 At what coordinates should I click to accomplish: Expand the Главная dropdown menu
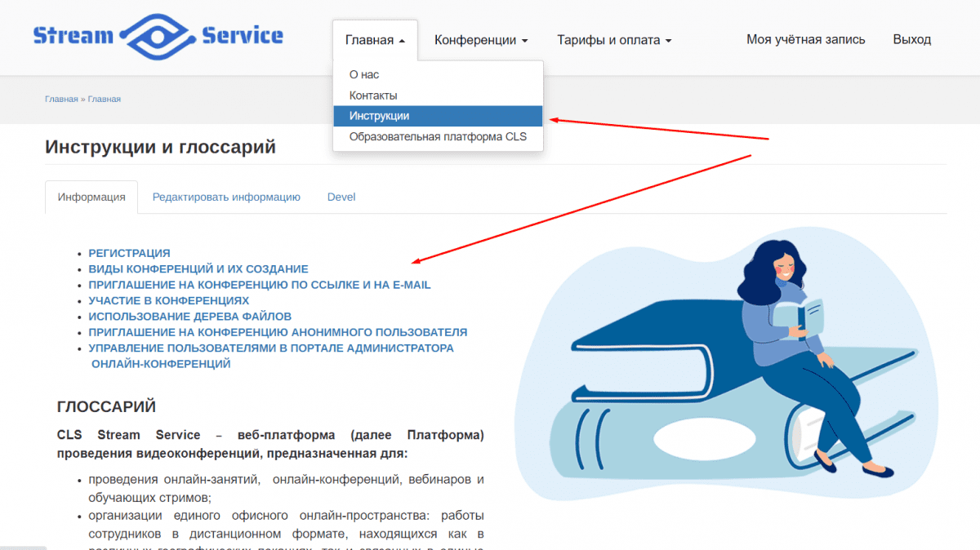pos(375,40)
